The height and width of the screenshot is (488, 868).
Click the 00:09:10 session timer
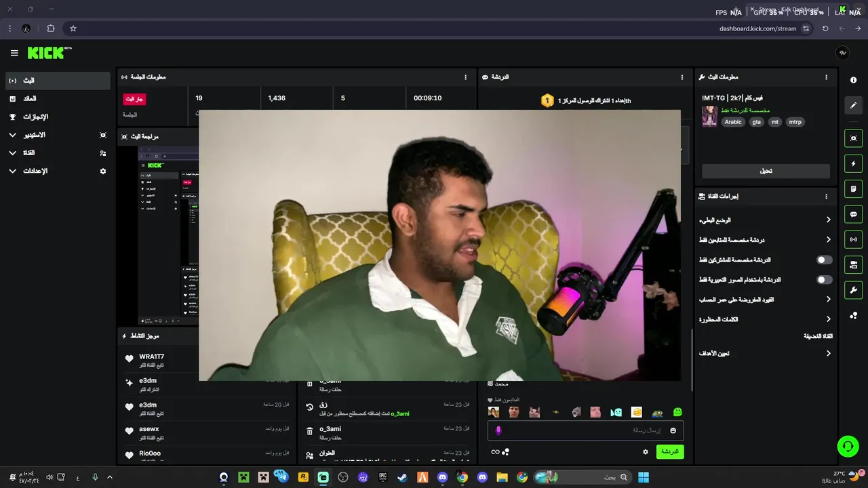tap(427, 98)
